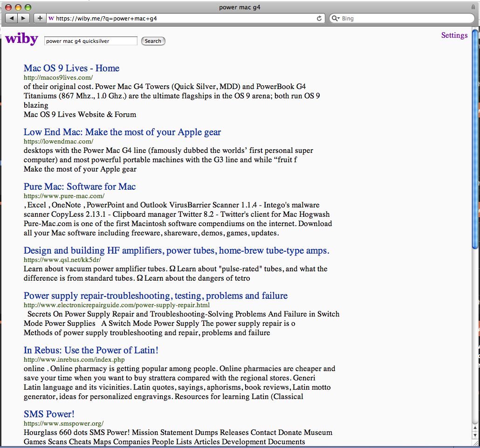Image resolution: width=480 pixels, height=448 pixels.
Task: Click the red close window button
Action: point(8,7)
